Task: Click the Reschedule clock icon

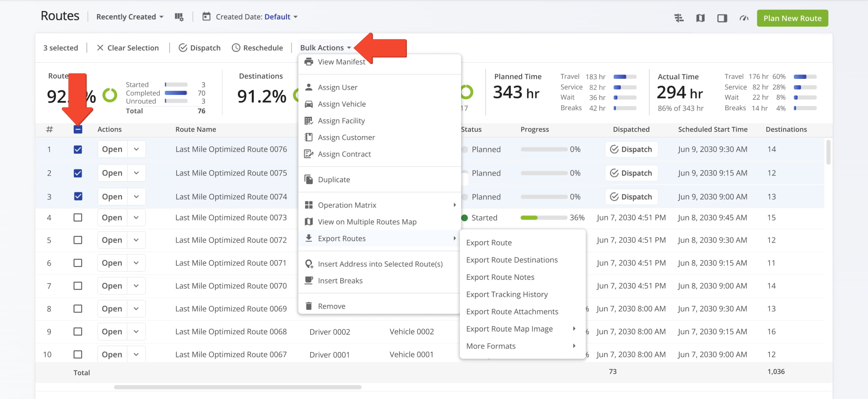Action: click(236, 48)
